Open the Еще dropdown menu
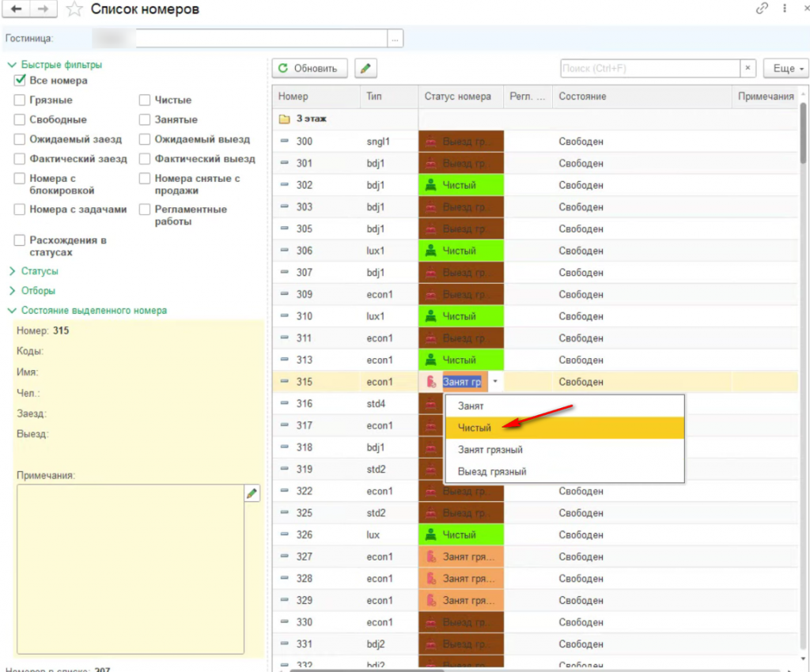This screenshot has height=672, width=810. pyautogui.click(x=785, y=68)
